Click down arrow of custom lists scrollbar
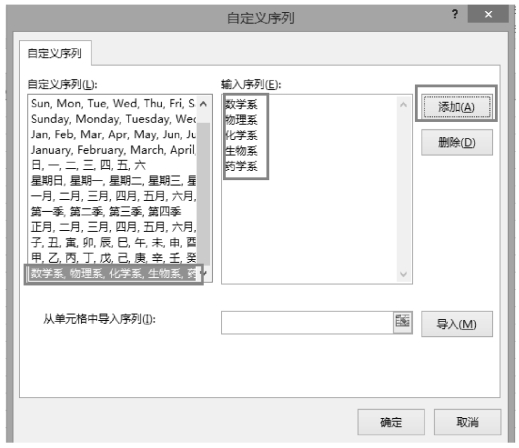 tap(204, 274)
